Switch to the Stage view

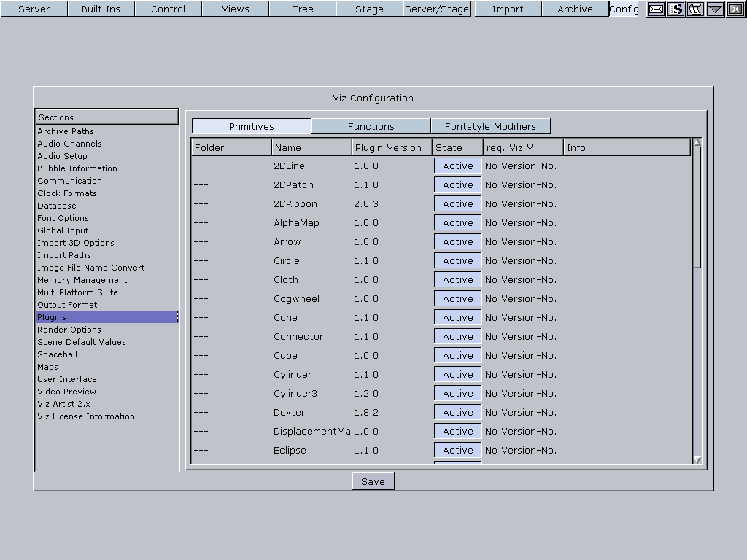(x=368, y=9)
